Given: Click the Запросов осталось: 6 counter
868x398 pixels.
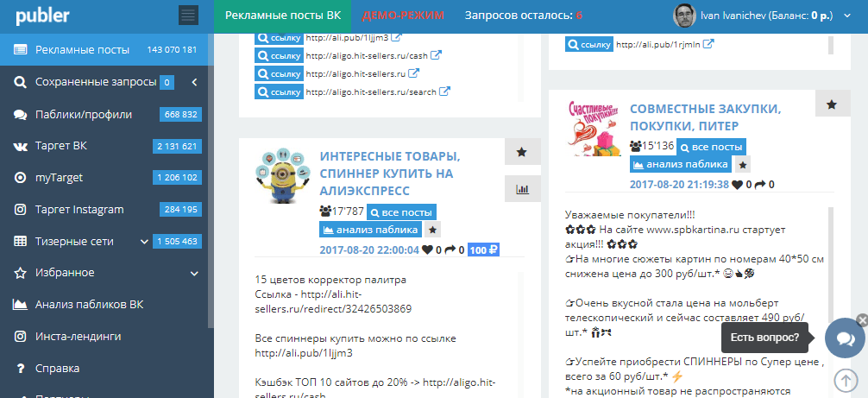Looking at the screenshot, I should (x=523, y=16).
